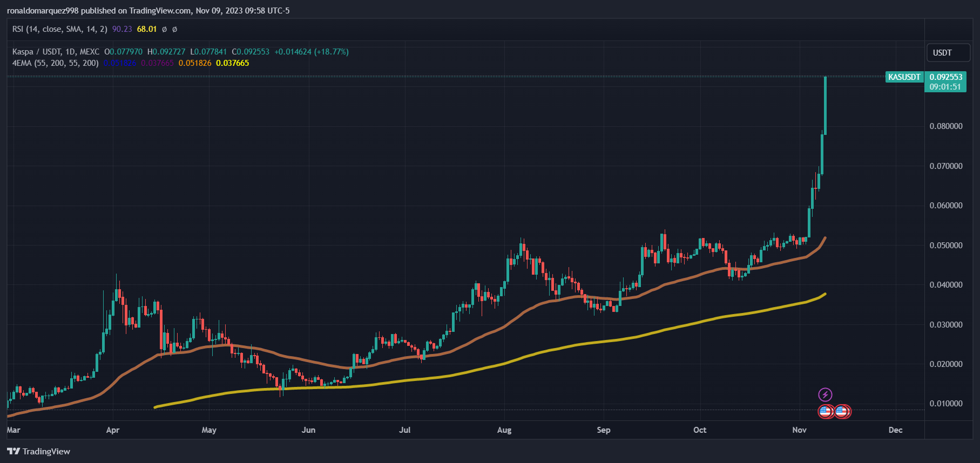Image resolution: width=980 pixels, height=463 pixels.
Task: Click the Oct label on time axis
Action: pyautogui.click(x=700, y=430)
